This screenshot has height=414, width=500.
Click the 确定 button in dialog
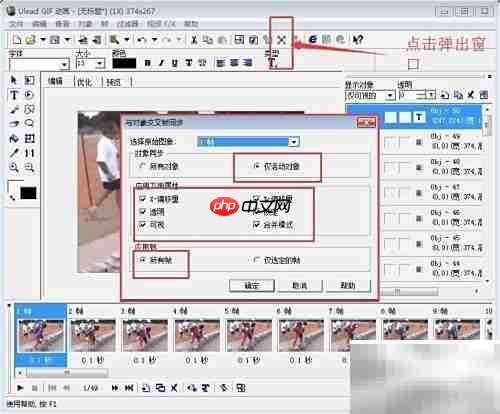[x=252, y=286]
